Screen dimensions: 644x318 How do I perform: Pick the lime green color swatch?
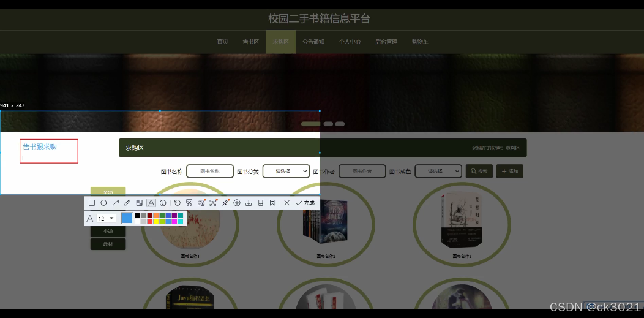[162, 221]
